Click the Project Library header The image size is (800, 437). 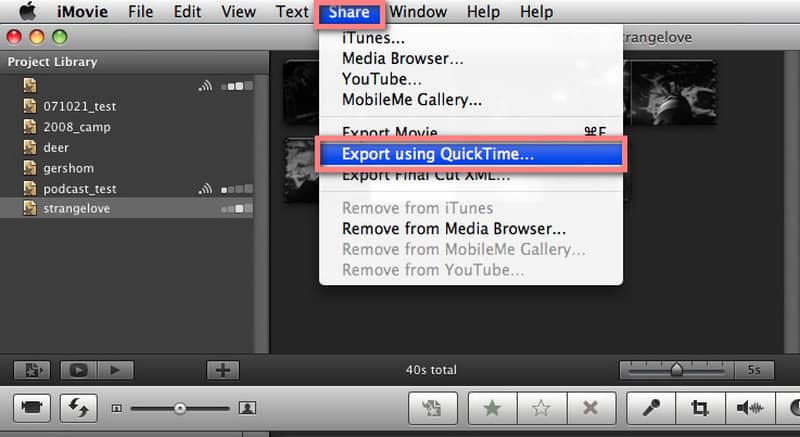coord(53,62)
